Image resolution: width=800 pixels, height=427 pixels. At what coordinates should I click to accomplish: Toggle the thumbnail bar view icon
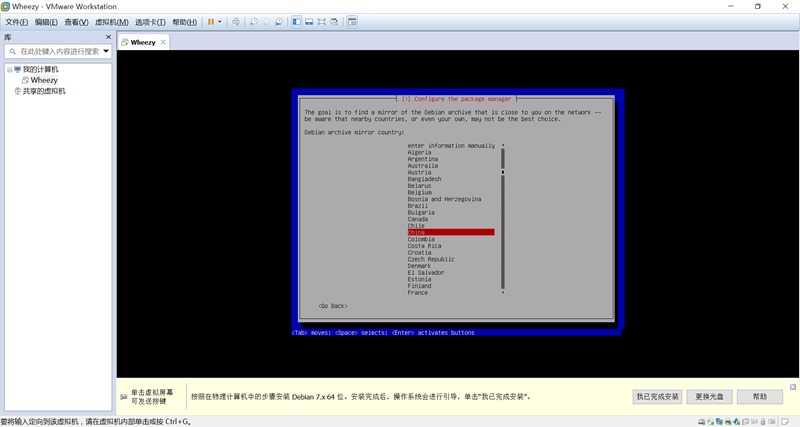[309, 22]
